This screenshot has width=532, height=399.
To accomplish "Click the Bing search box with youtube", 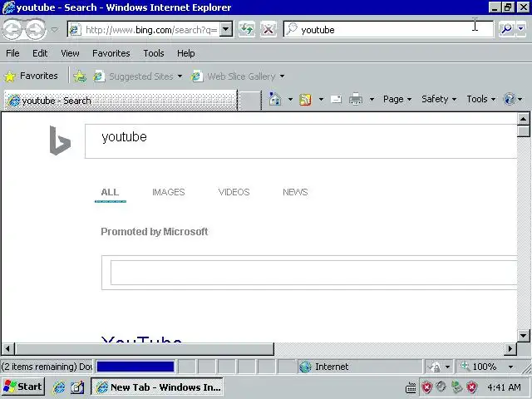I will [x=301, y=141].
